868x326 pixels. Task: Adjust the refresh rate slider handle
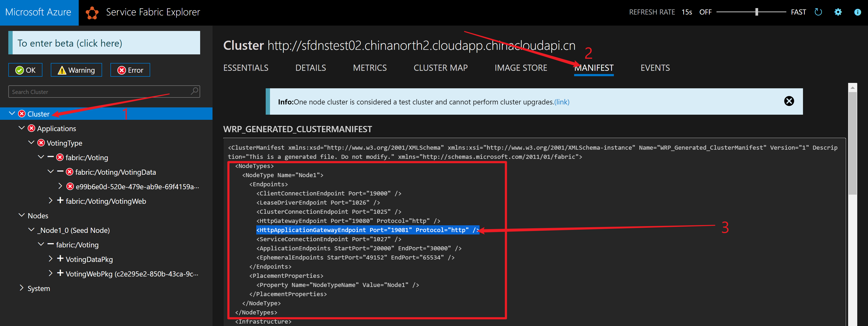[757, 12]
